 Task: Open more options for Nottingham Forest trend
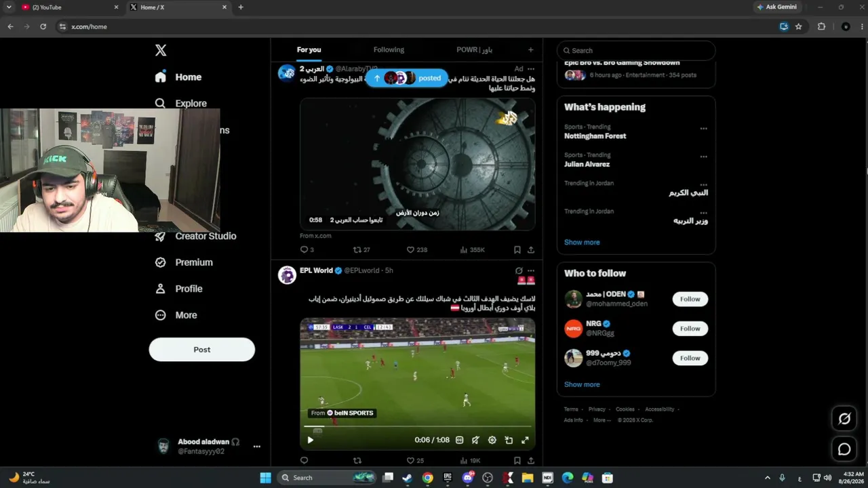pyautogui.click(x=703, y=128)
